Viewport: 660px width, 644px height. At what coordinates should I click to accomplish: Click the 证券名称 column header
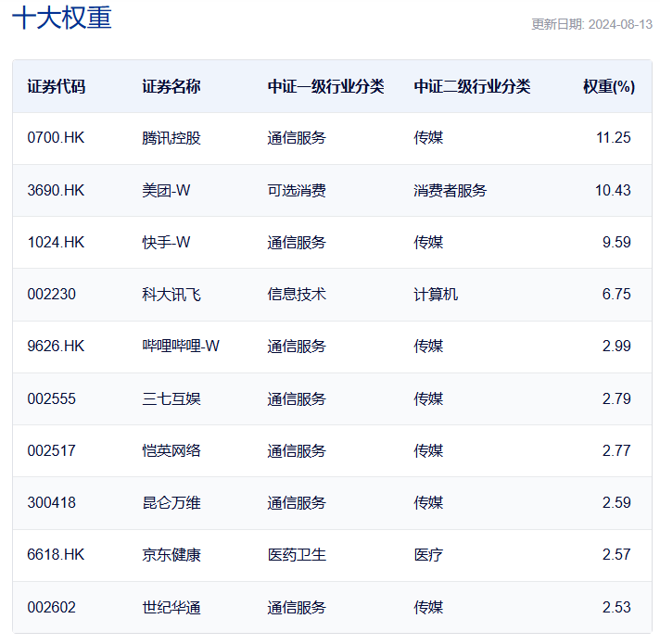pyautogui.click(x=171, y=87)
